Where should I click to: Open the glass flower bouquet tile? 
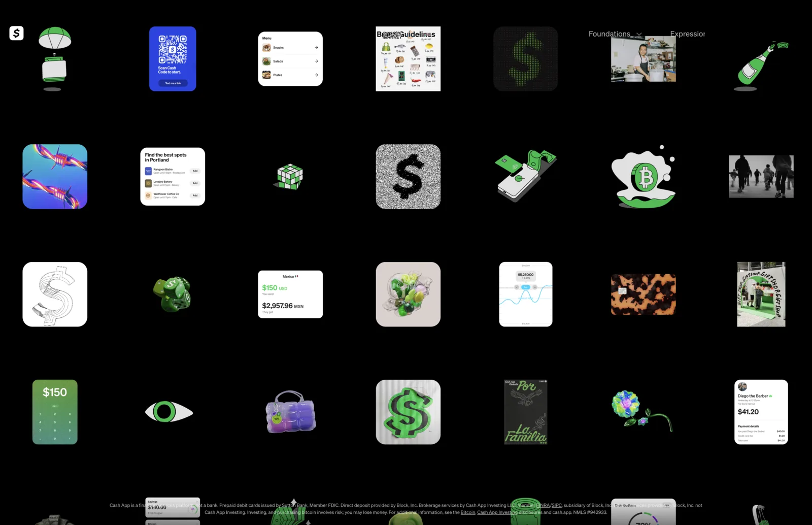point(408,294)
